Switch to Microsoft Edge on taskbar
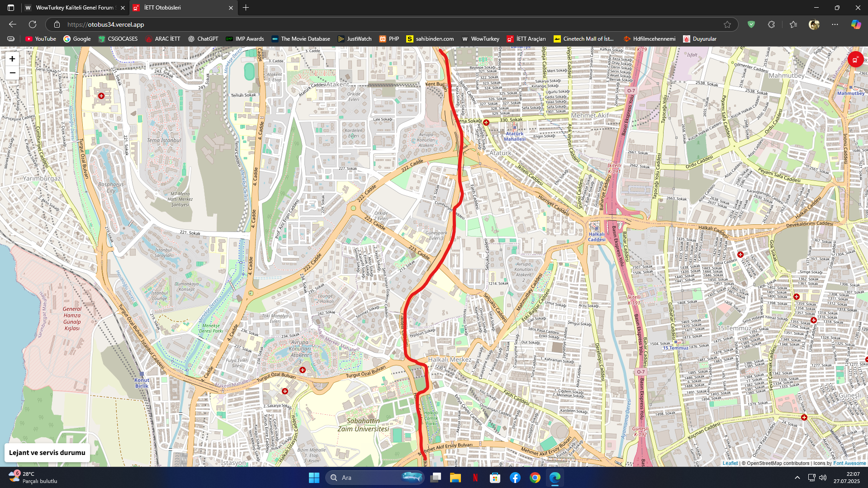 tap(555, 478)
